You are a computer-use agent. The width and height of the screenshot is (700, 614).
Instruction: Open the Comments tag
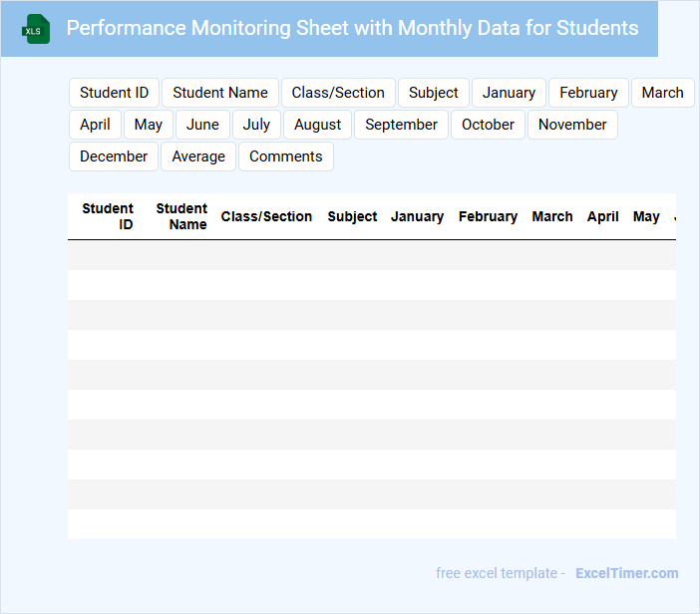click(286, 156)
